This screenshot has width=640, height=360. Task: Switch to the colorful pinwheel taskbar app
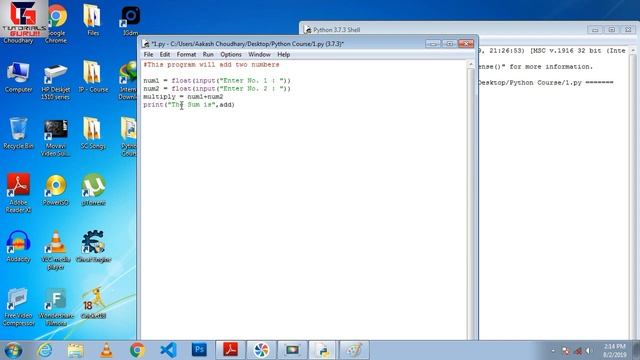261,350
